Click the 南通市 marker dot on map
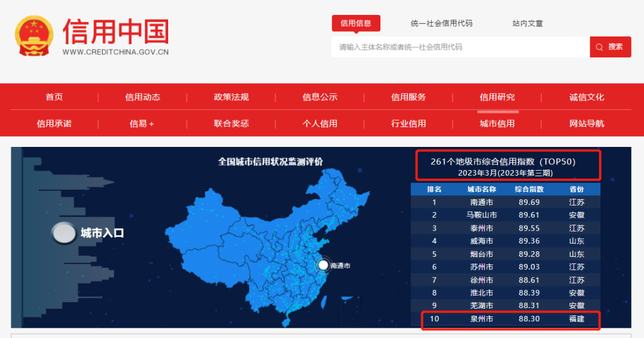Screen dimensions: 644x338 (x=323, y=266)
